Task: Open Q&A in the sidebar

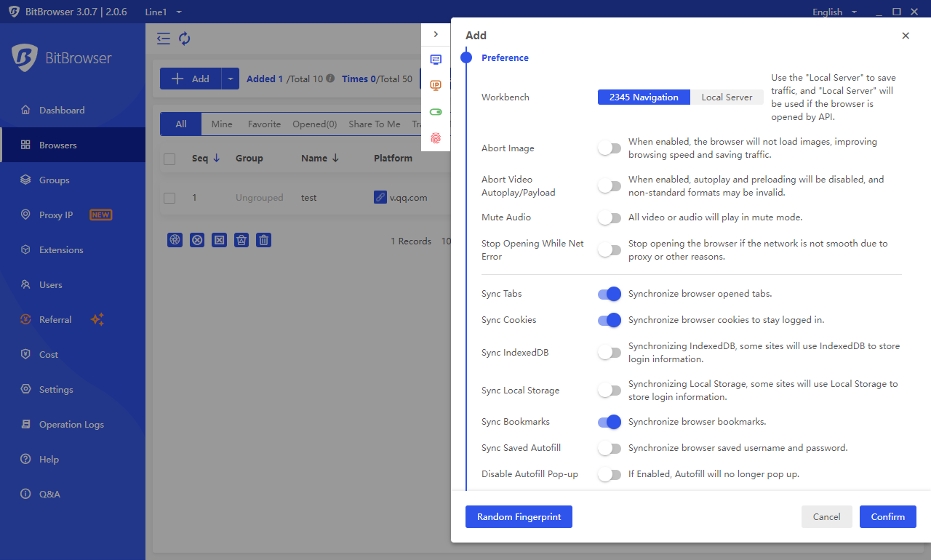Action: click(x=73, y=495)
